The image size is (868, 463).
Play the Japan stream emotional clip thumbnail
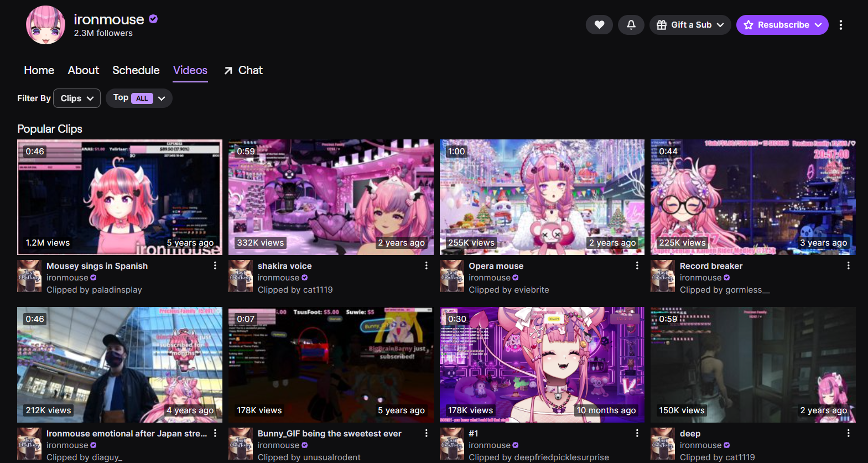(x=119, y=365)
